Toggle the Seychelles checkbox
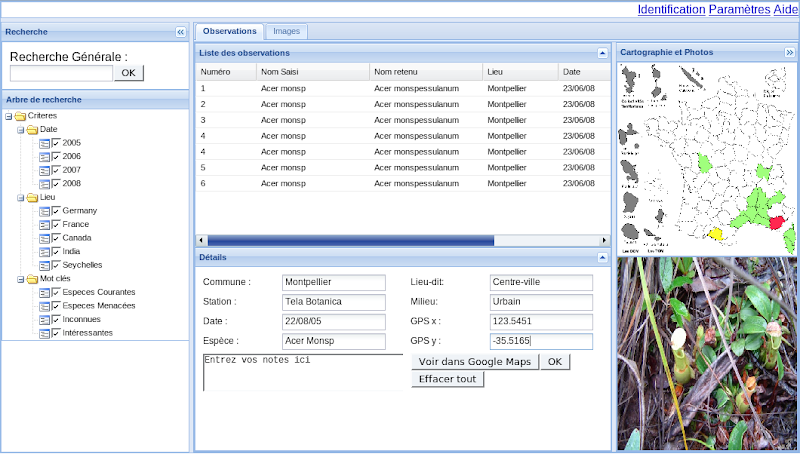The height and width of the screenshot is (454, 800). pyautogui.click(x=56, y=265)
